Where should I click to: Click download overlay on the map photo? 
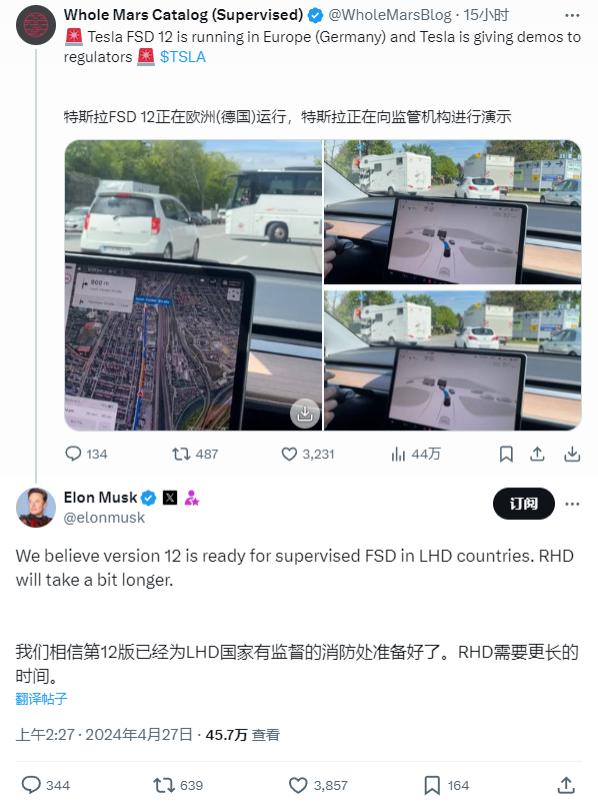[305, 413]
